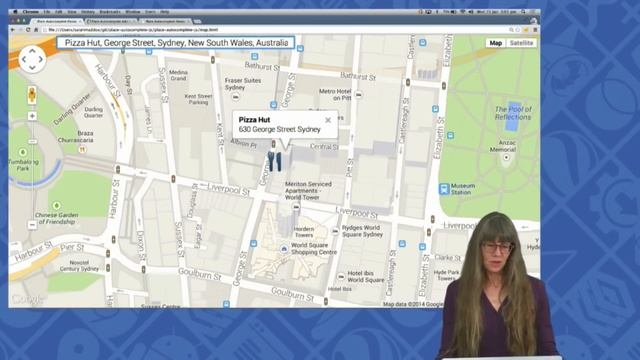Select the Metro Hotel on Pitt icon
The width and height of the screenshot is (640, 360).
(x=358, y=95)
